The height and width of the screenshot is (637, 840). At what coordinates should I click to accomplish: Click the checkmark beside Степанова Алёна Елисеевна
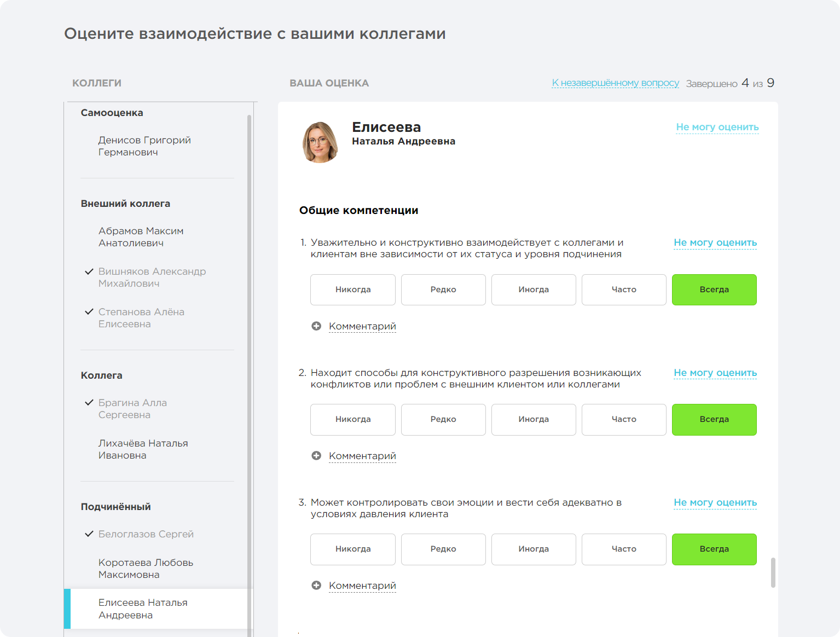coord(89,311)
